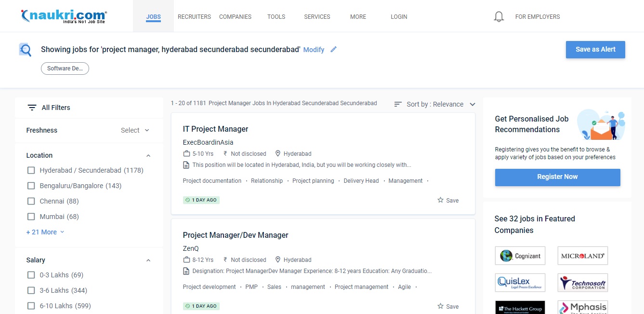Check the Hyderabad / Secunderabad location box
The image size is (644, 314).
pyautogui.click(x=31, y=170)
